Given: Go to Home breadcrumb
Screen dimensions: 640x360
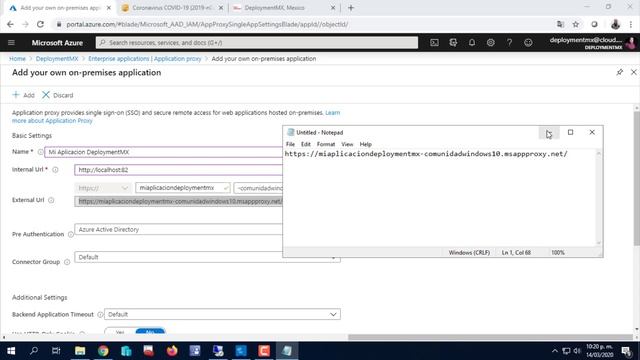Looking at the screenshot, I should tap(17, 59).
